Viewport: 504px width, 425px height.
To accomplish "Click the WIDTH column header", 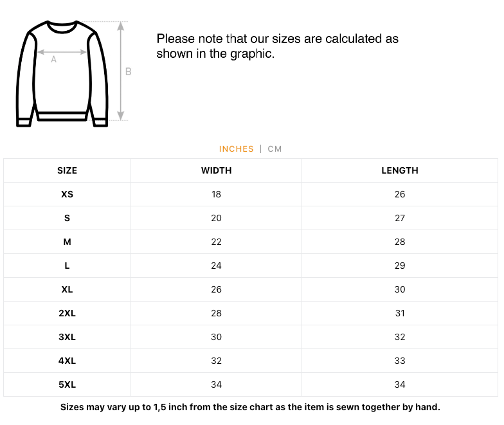I will (216, 170).
